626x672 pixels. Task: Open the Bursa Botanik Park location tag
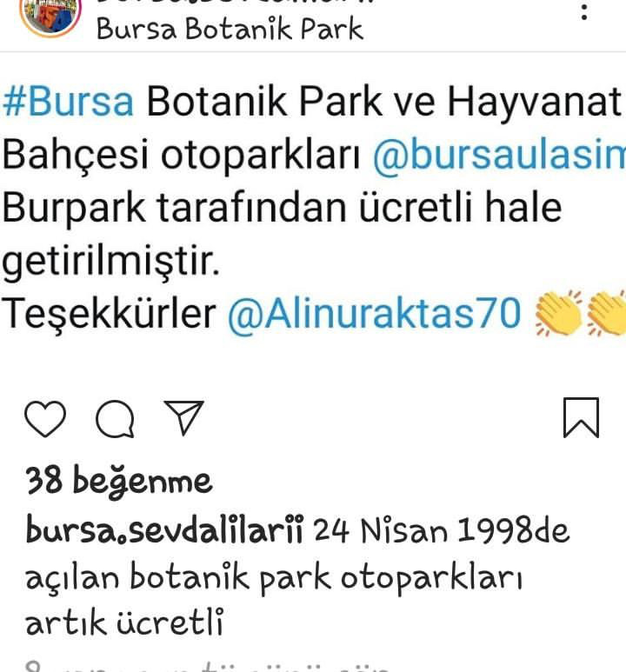230,30
